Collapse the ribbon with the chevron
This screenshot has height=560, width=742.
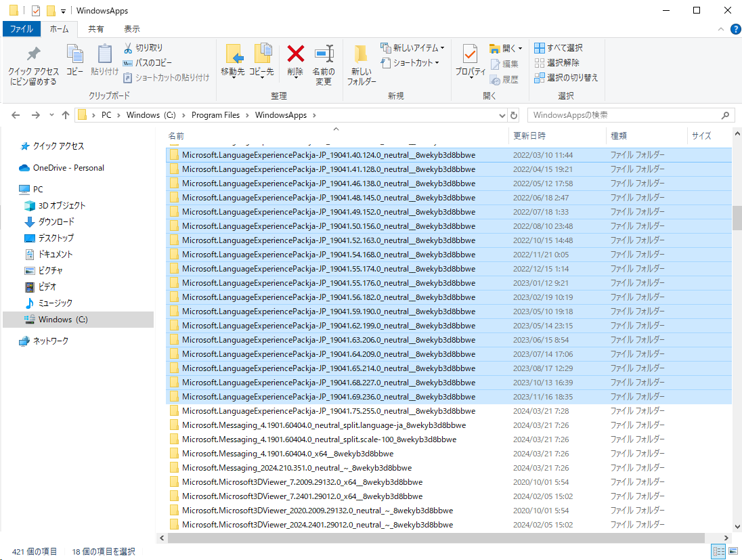[721, 29]
